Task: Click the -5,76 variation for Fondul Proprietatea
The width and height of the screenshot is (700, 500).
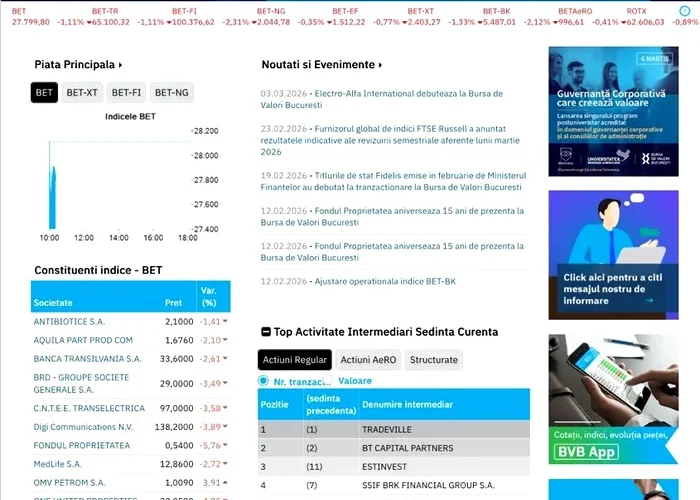Action: [210, 446]
